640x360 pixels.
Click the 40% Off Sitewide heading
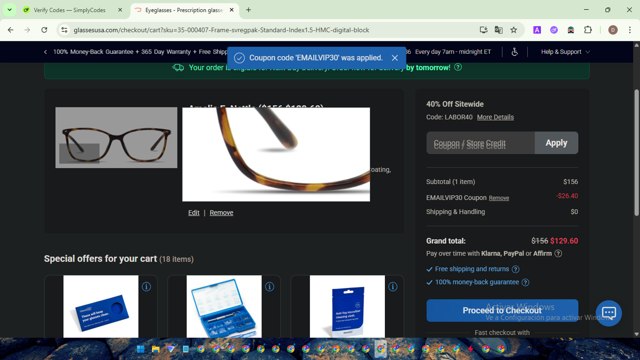click(x=455, y=104)
